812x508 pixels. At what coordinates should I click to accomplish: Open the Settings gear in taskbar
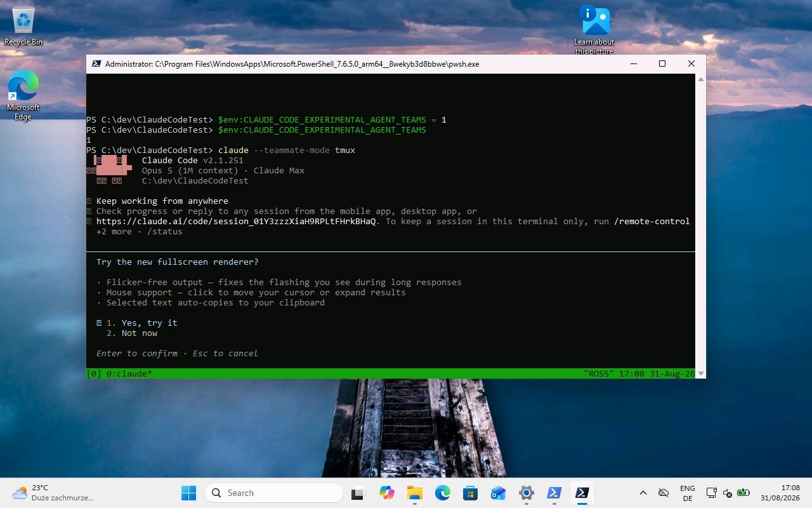coord(526,493)
